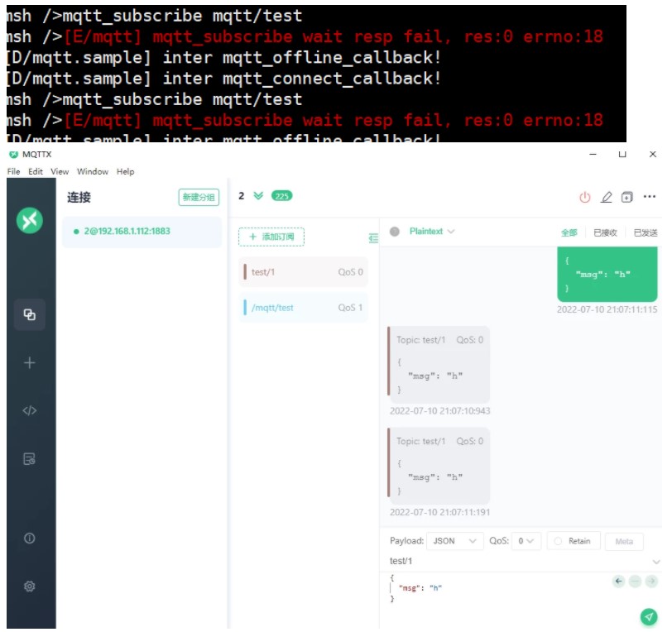Send message with green paper-plane button

(649, 616)
